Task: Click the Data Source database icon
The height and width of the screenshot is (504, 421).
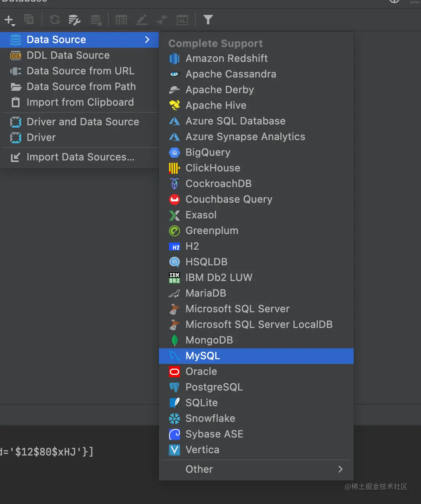Action: [x=16, y=40]
